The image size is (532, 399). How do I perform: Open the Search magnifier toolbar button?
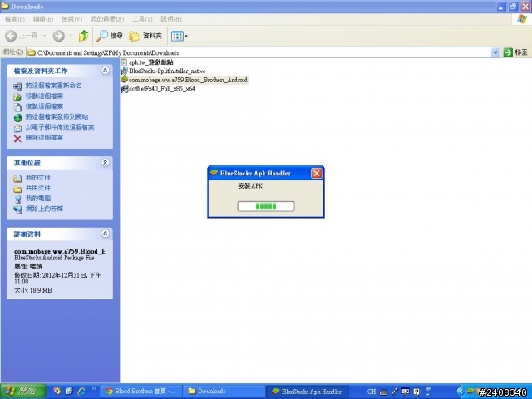110,36
